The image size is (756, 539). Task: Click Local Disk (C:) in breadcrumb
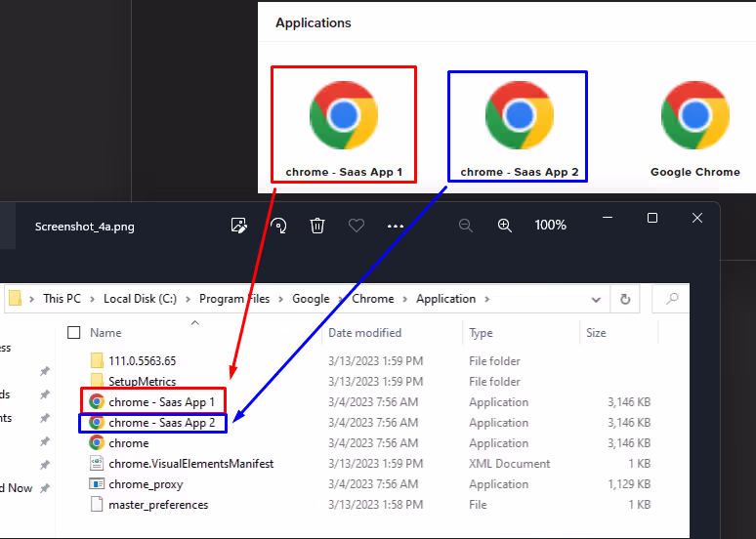click(141, 299)
